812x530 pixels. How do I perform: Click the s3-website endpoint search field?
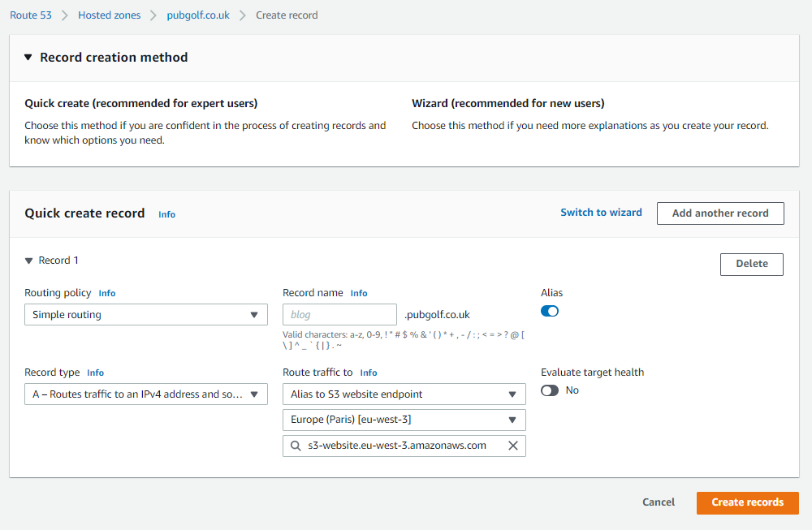[404, 446]
